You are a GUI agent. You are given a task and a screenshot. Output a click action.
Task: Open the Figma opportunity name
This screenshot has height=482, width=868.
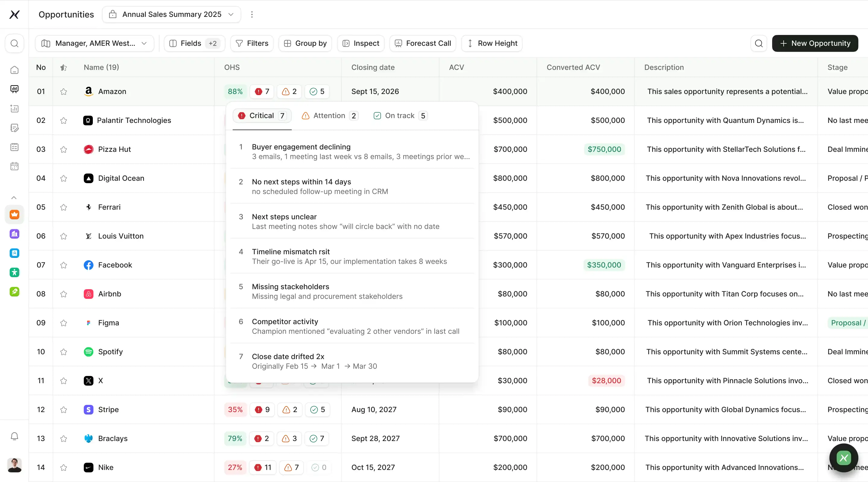(x=108, y=323)
